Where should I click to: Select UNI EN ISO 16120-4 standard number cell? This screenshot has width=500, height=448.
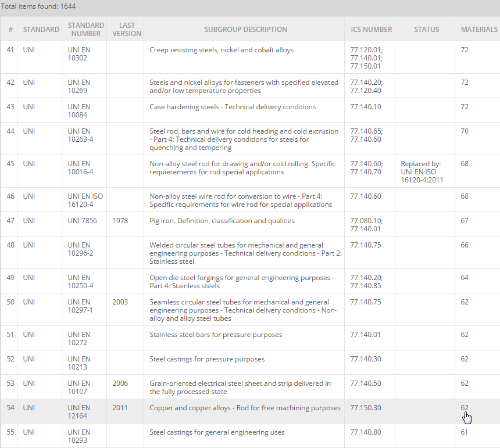[x=85, y=200]
